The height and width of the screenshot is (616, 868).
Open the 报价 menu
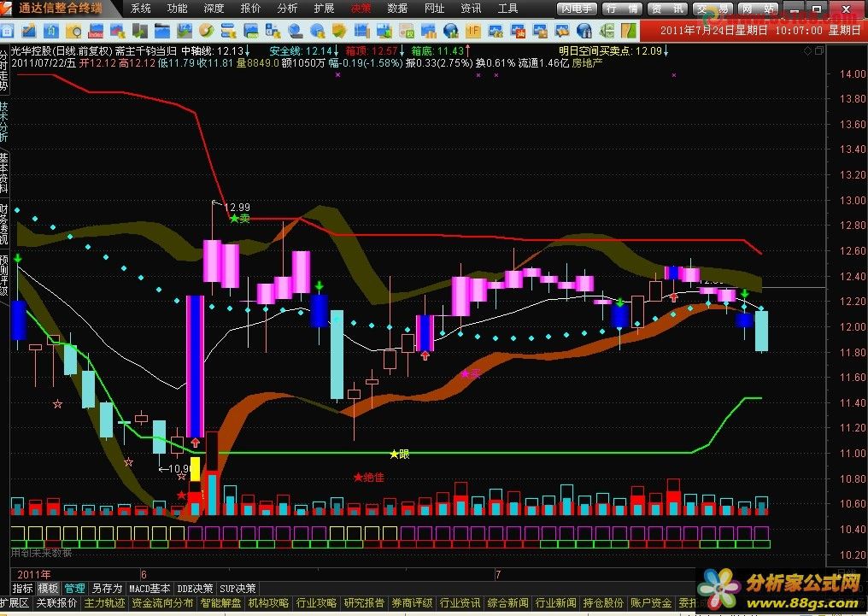[x=250, y=9]
